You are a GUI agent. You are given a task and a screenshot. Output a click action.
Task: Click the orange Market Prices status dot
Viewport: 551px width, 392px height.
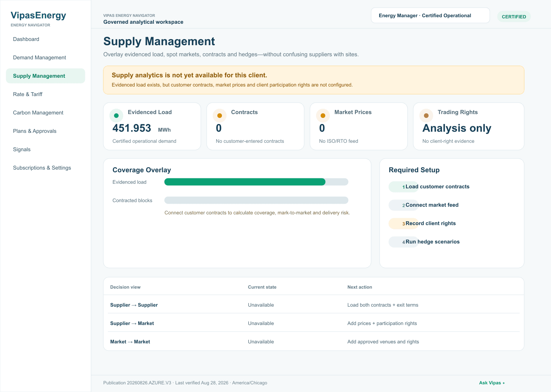pyautogui.click(x=323, y=116)
